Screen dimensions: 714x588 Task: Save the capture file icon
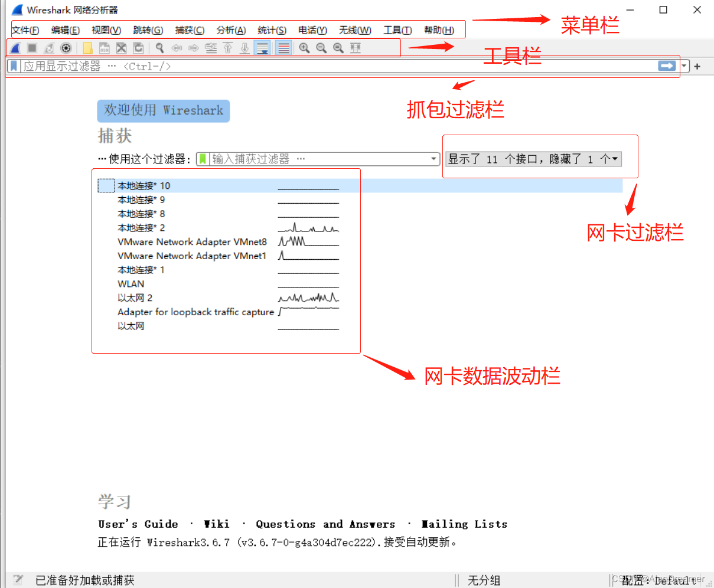click(x=105, y=48)
